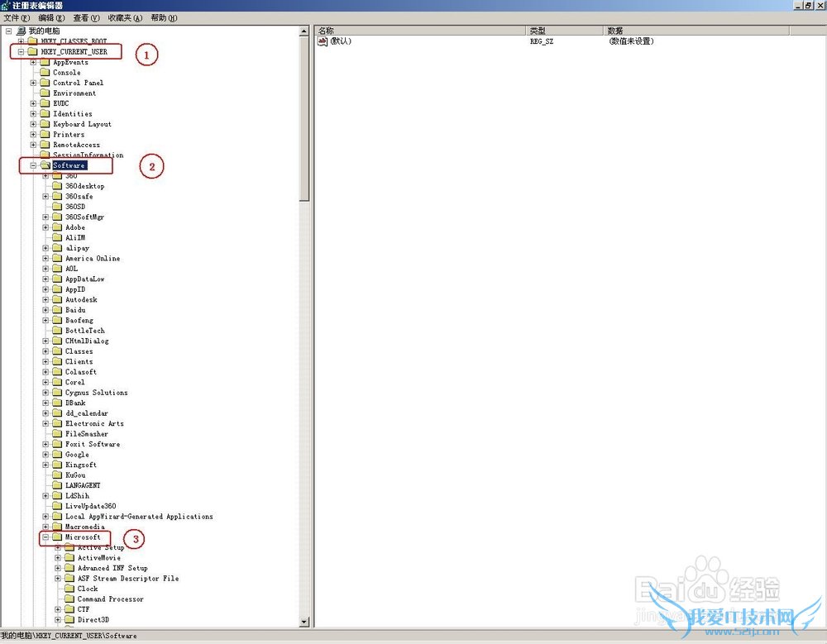
Task: Sort by the 数据 column header
Action: [x=696, y=31]
